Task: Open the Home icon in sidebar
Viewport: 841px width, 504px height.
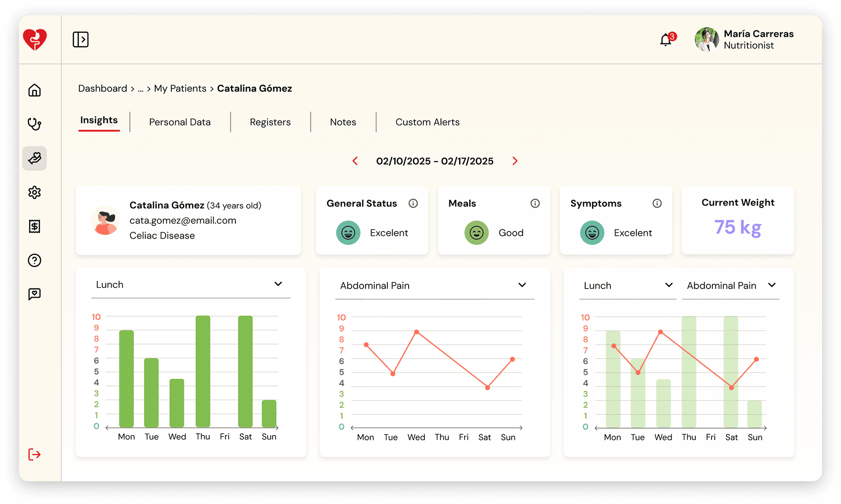Action: tap(35, 90)
